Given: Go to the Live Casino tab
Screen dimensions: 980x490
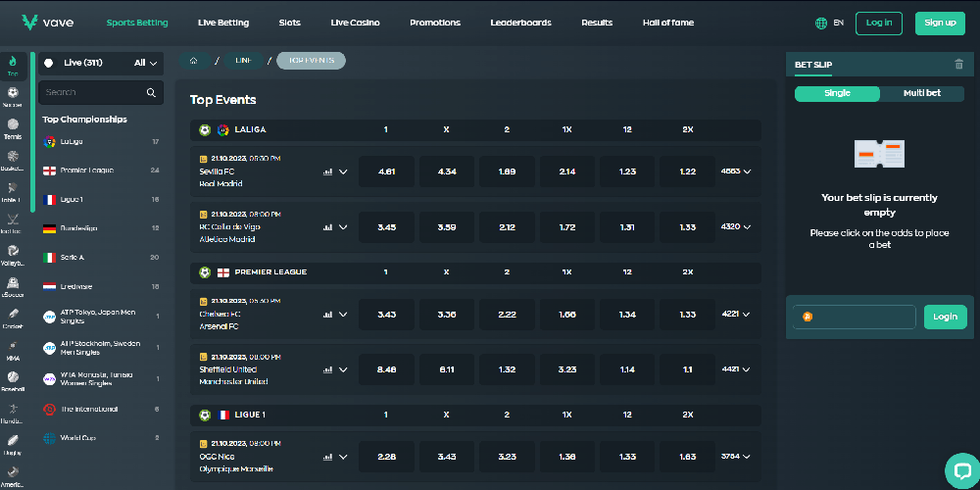Looking at the screenshot, I should pyautogui.click(x=355, y=23).
